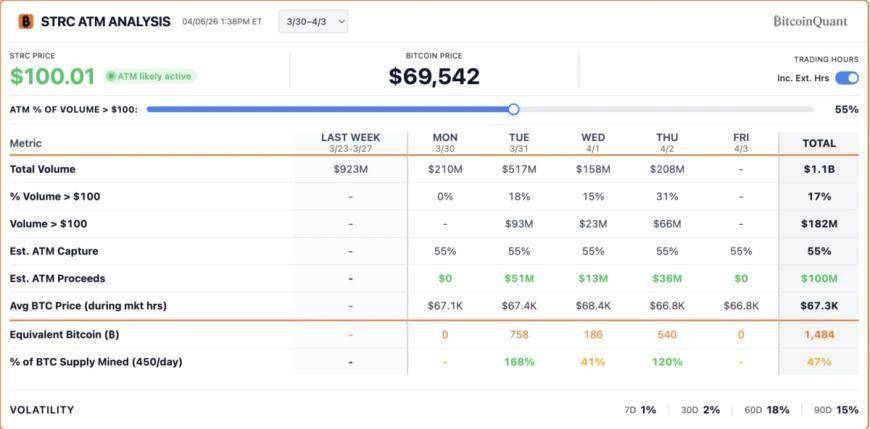The height and width of the screenshot is (429, 870).
Task: Select the FRI 4/3 column header
Action: (x=740, y=142)
